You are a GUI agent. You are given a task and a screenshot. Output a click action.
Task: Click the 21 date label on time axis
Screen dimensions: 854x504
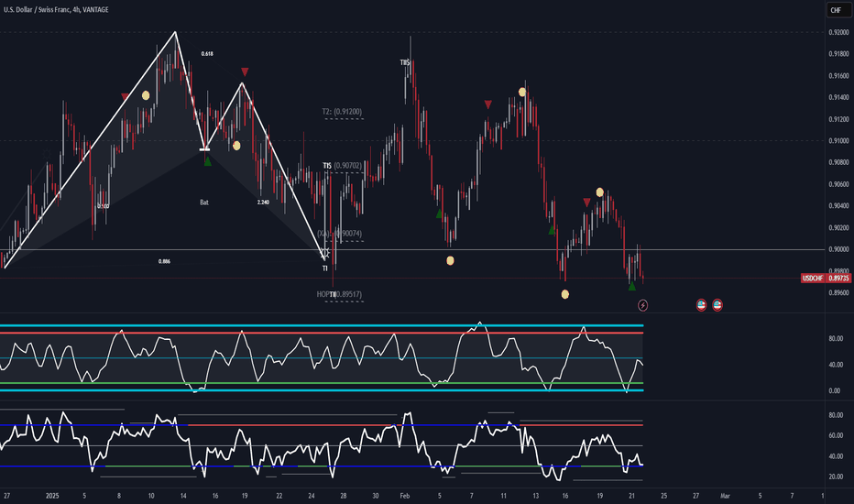[x=631, y=496]
